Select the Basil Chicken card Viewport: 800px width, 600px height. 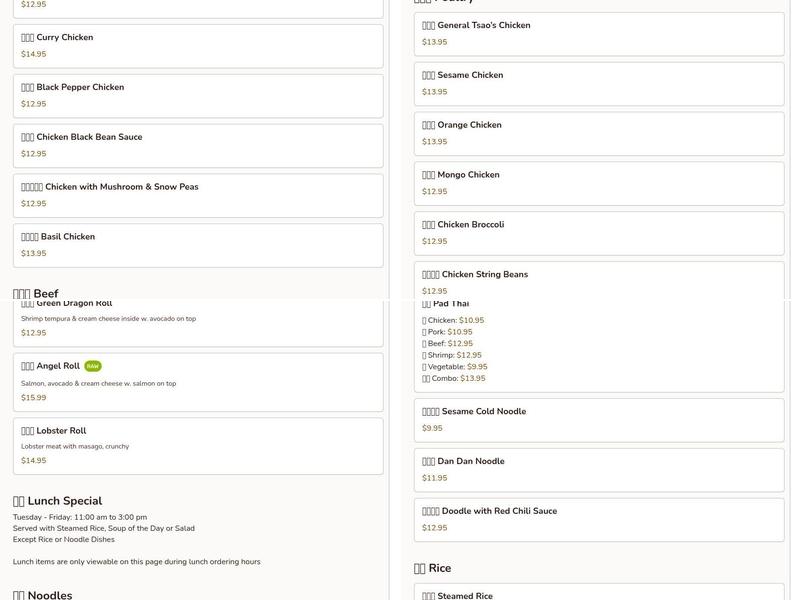click(198, 245)
